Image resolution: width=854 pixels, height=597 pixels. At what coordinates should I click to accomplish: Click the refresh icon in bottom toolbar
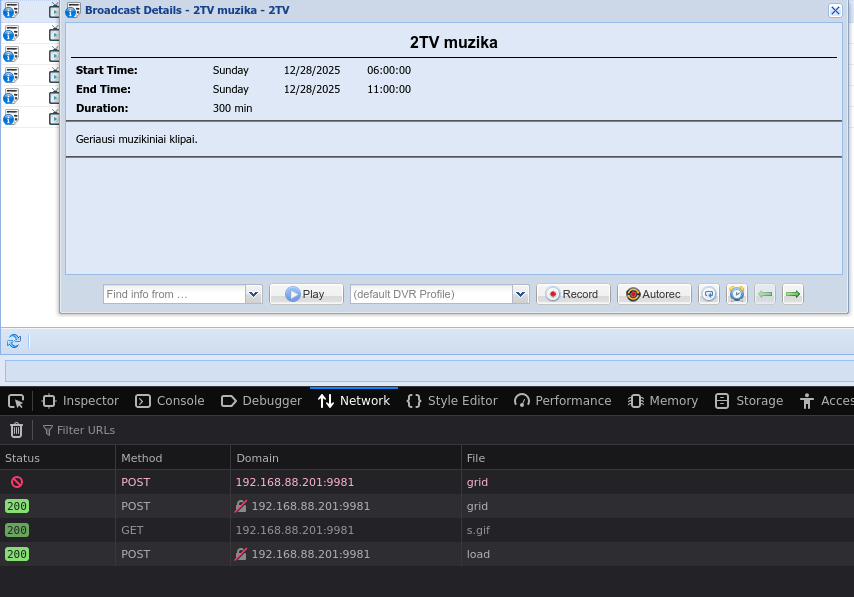(x=14, y=341)
